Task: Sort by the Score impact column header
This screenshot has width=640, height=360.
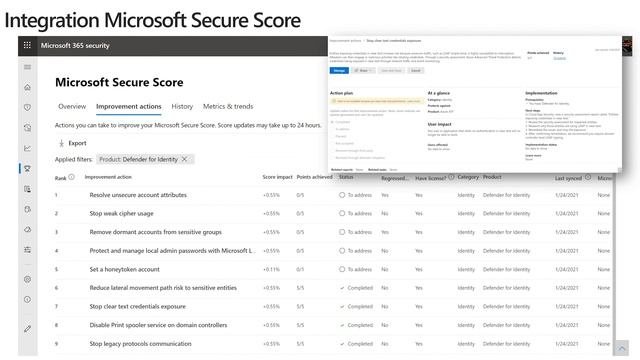Action: point(277,177)
